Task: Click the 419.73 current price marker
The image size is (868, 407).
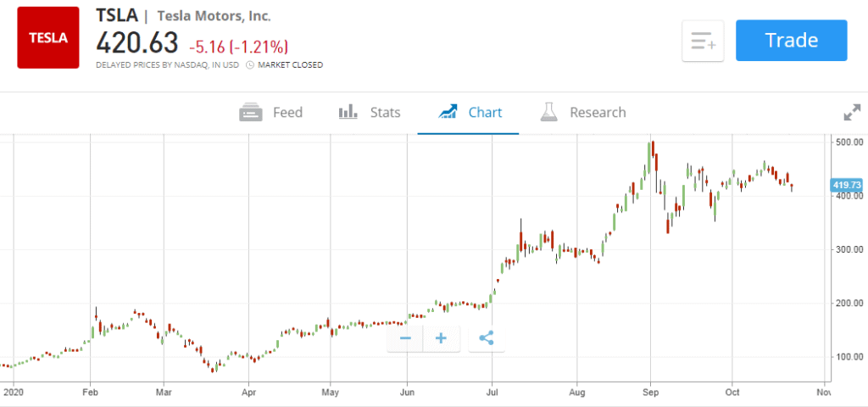Action: click(846, 186)
